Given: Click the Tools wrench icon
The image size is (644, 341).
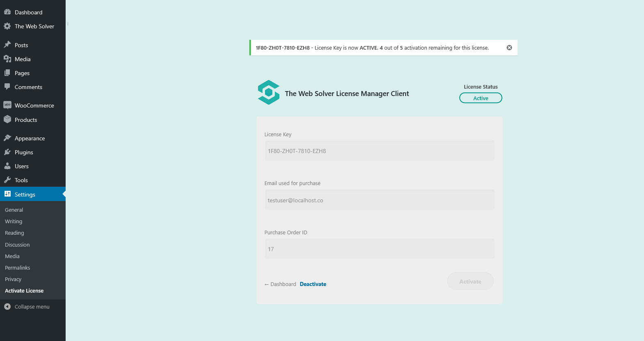Looking at the screenshot, I should 7,180.
